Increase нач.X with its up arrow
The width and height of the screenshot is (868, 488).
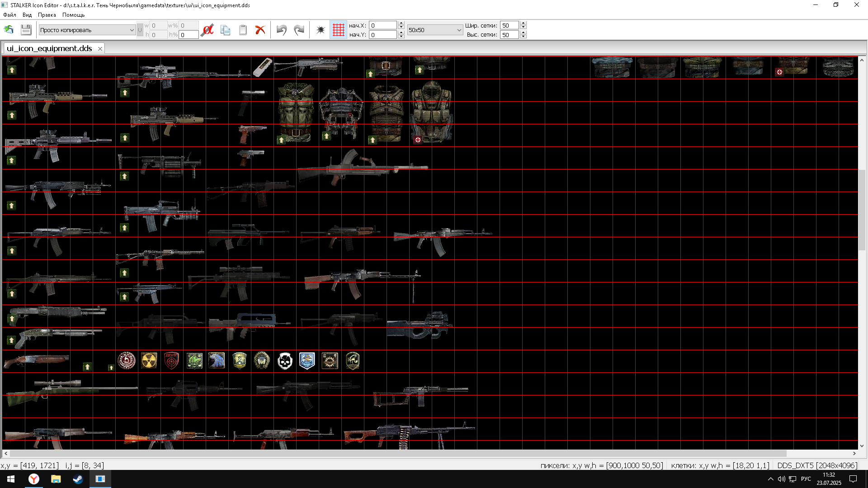[x=401, y=23]
